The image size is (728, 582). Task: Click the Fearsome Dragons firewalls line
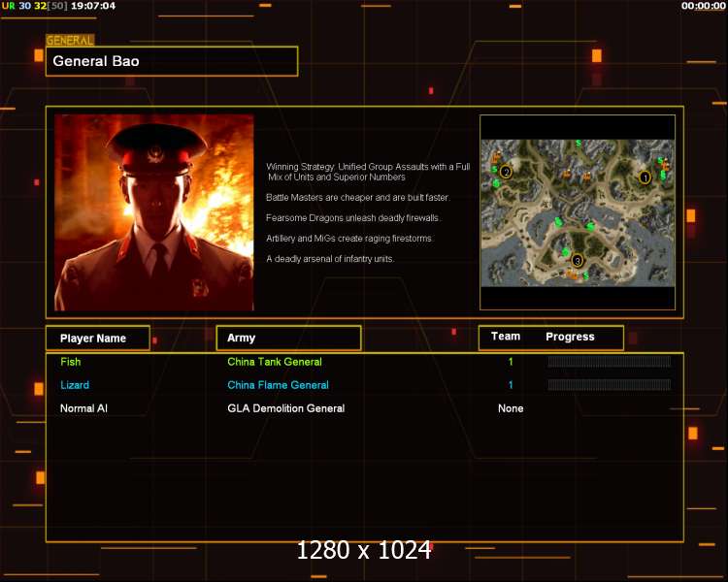tap(353, 217)
